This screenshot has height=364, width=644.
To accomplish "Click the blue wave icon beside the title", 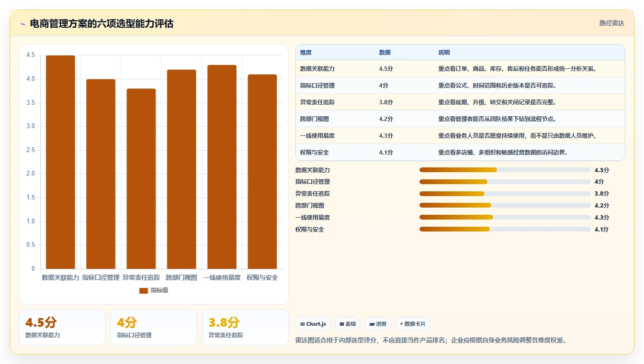I will 23,24.
